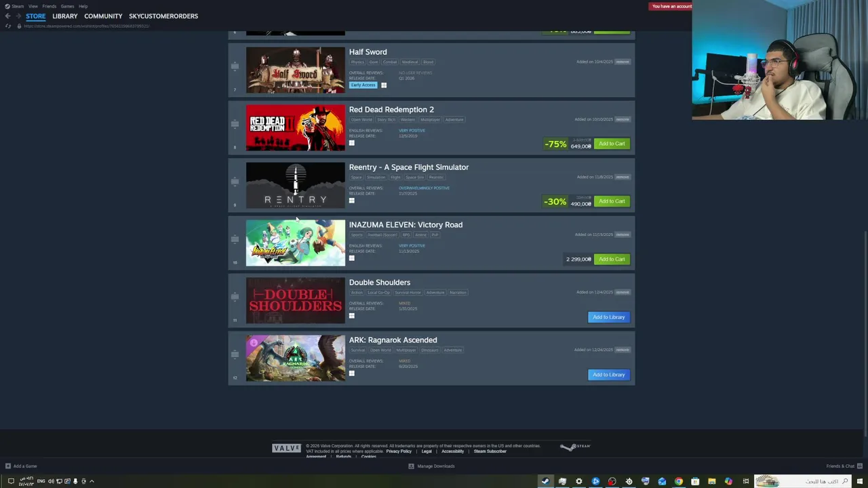Click the reorder handle of INAZUMA ELEVEN
Screen dimensions: 868x488
235,239
